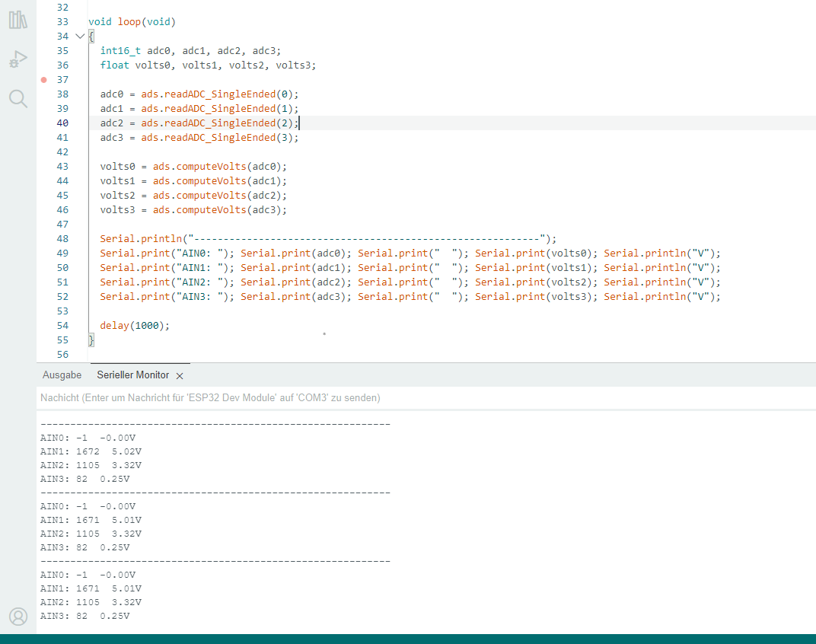Click line number 33 in gutter
Screen dimensions: 816x644
pos(62,22)
